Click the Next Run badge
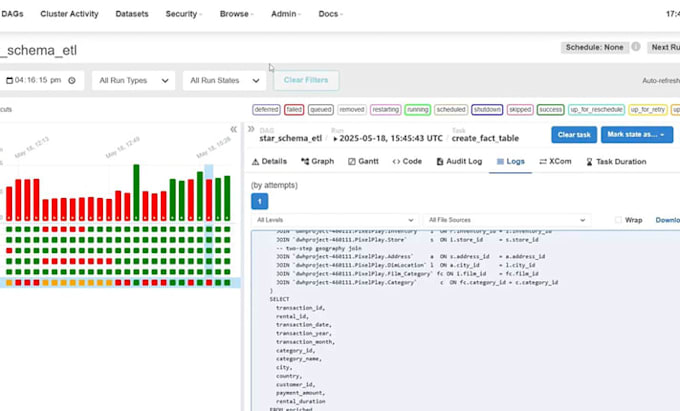 tap(664, 47)
